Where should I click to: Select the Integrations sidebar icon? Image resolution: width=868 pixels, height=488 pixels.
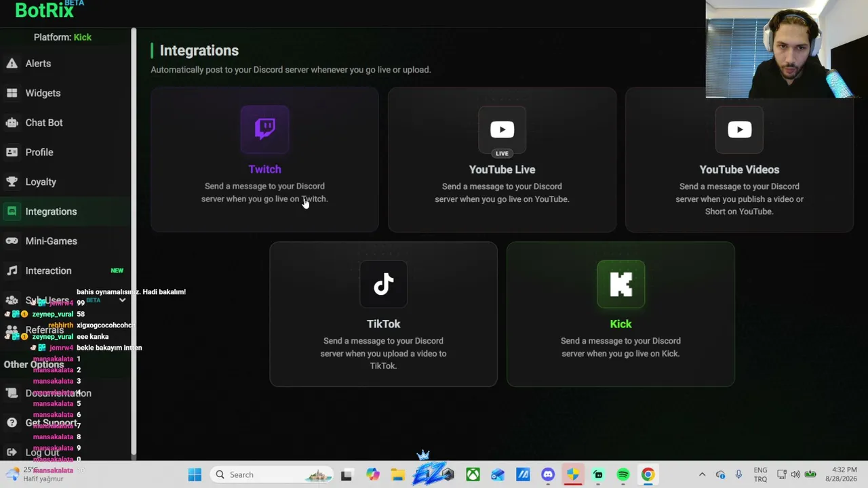[x=12, y=211]
